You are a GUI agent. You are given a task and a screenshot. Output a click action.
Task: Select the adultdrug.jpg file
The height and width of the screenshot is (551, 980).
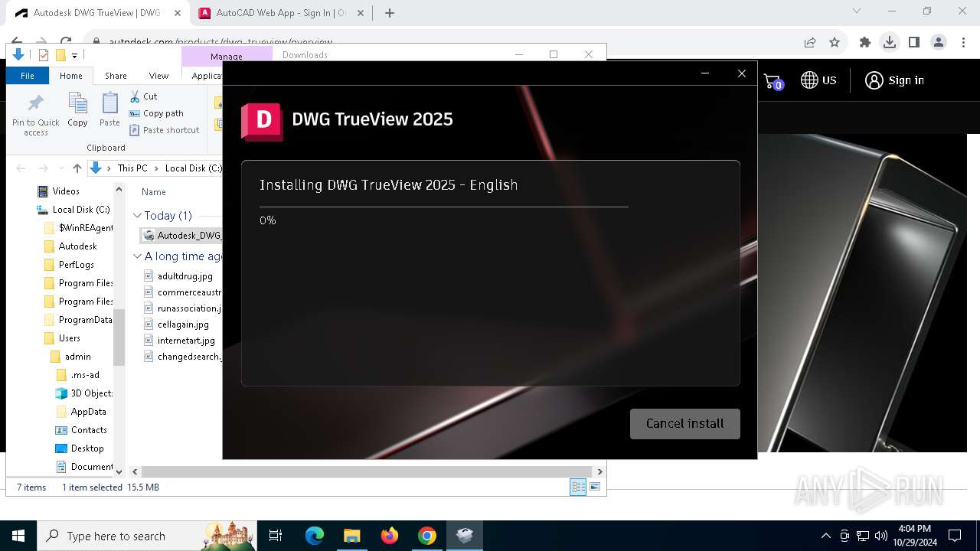tap(185, 276)
